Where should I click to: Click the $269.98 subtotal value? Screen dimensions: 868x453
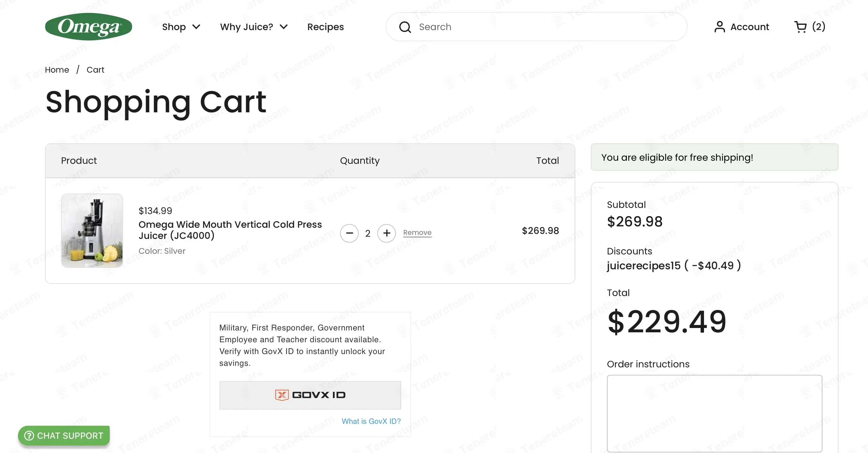click(x=635, y=221)
